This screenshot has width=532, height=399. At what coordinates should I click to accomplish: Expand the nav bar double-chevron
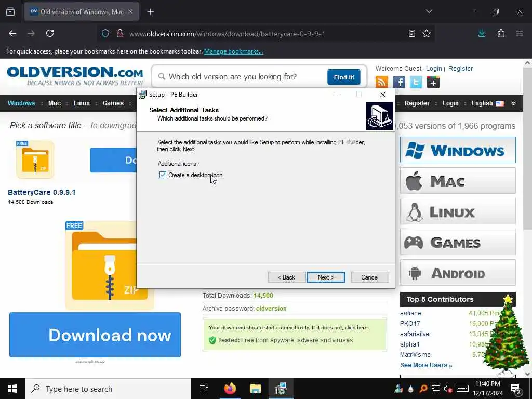coord(513,103)
